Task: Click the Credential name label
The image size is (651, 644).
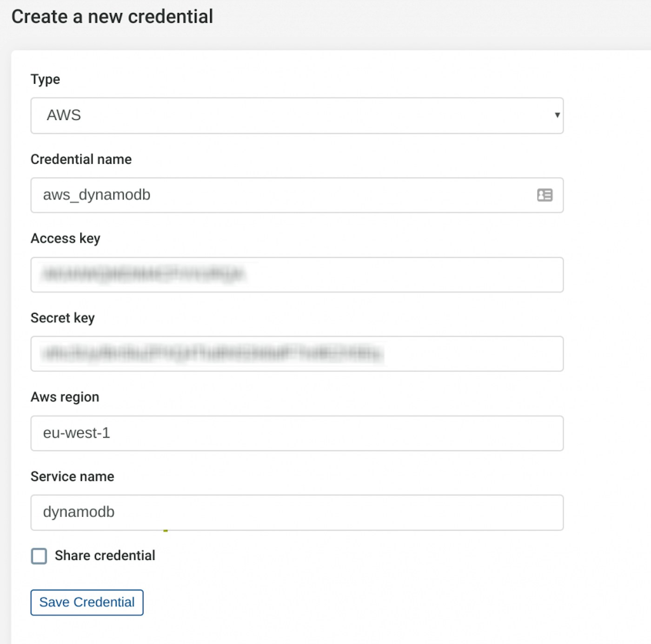Action: pyautogui.click(x=81, y=159)
